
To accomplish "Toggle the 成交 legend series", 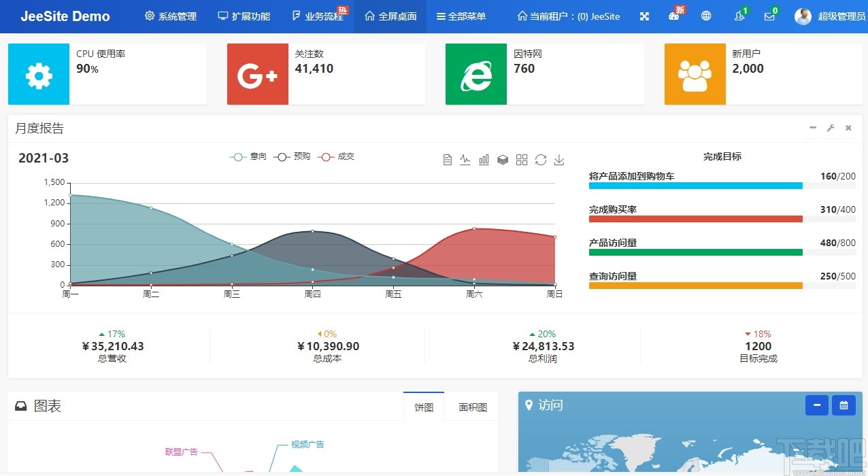I will pos(335,156).
